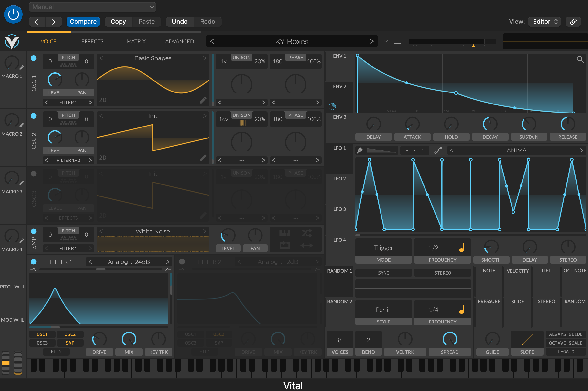Select next OSC 1 filter routing

coord(90,103)
